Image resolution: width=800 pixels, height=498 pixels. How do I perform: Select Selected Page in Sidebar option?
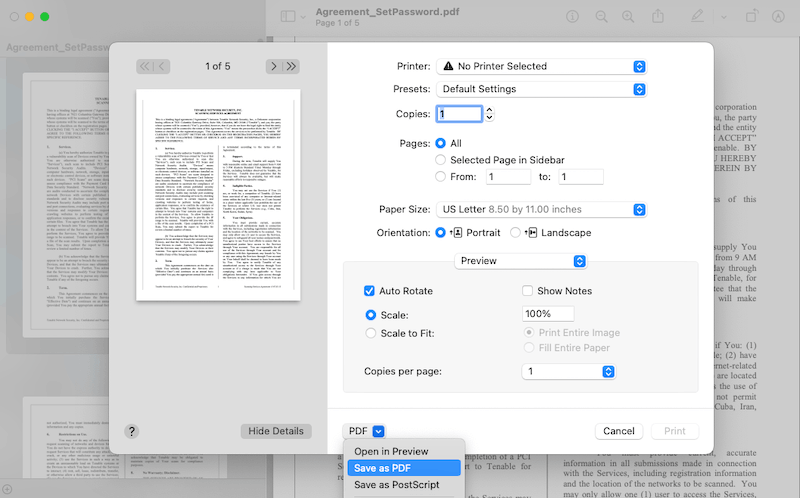[440, 160]
